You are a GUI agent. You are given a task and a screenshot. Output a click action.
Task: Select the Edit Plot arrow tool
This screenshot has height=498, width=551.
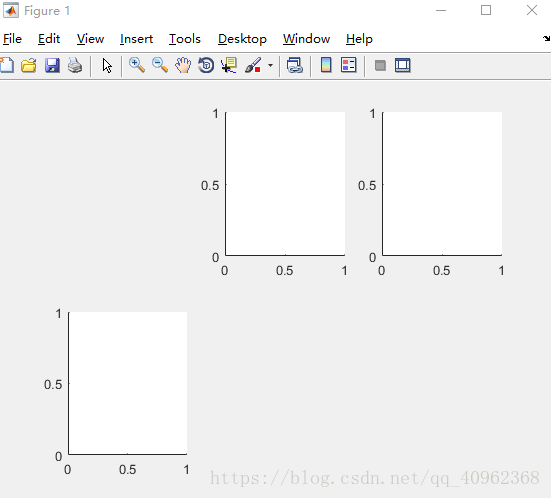[x=107, y=66]
